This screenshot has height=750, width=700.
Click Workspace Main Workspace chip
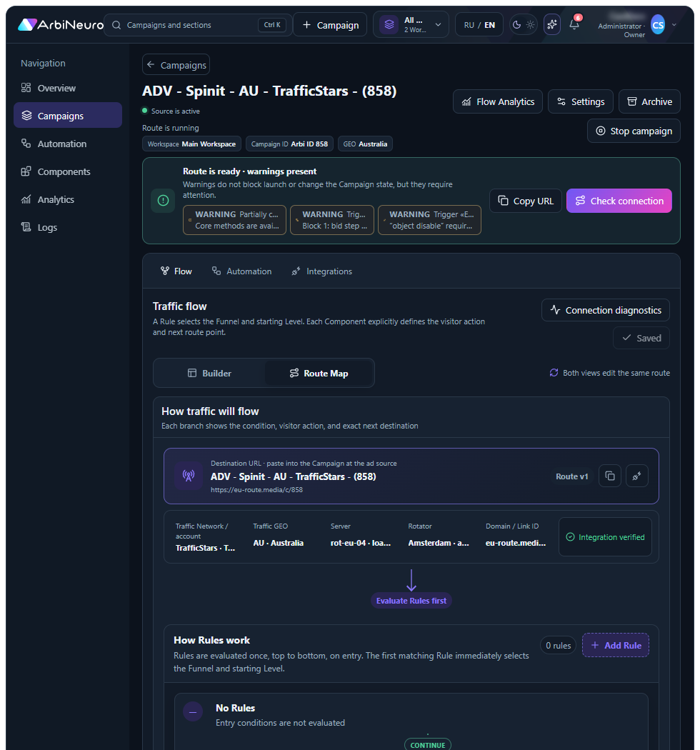pyautogui.click(x=192, y=144)
